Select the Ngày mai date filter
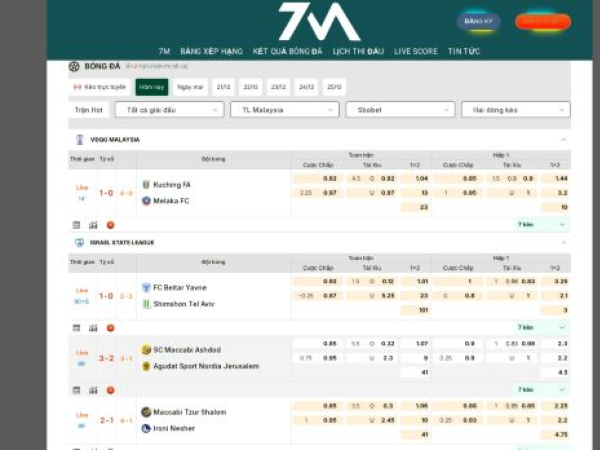Viewport: 600px width, 450px height. [x=190, y=87]
